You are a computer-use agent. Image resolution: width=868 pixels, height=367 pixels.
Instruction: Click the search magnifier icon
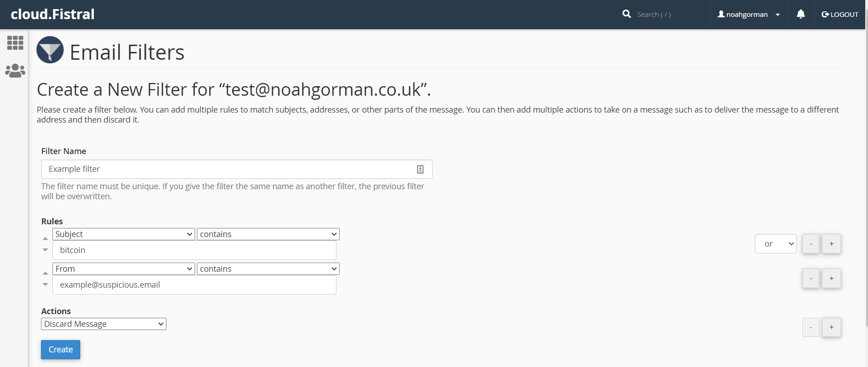(x=627, y=14)
